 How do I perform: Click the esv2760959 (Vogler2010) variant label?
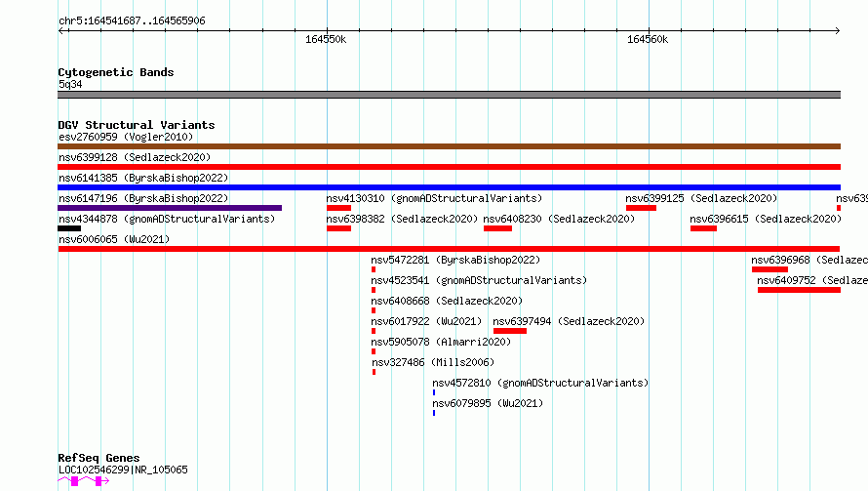[126, 137]
